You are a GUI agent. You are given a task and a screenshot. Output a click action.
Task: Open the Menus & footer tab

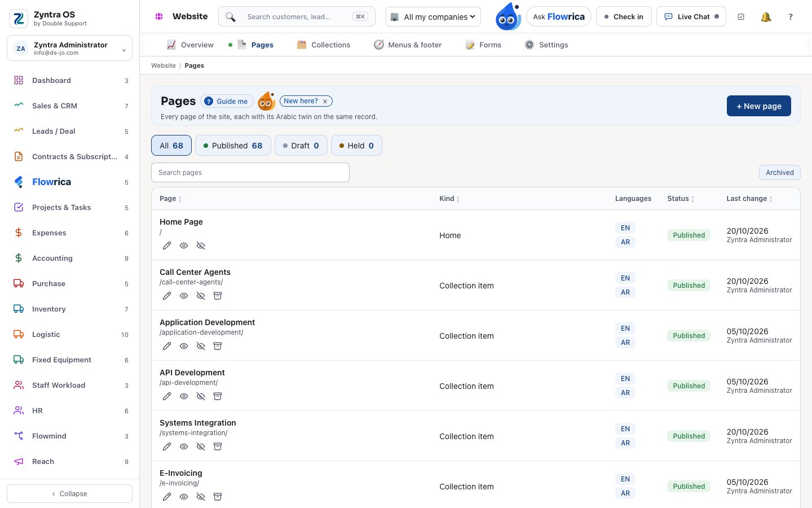click(x=408, y=45)
